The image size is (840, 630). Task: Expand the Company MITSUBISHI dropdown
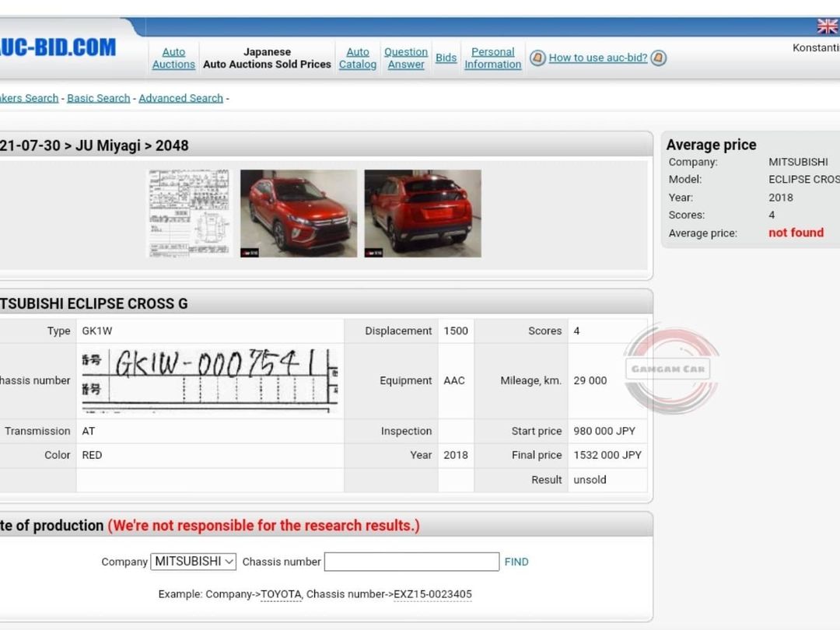point(194,561)
